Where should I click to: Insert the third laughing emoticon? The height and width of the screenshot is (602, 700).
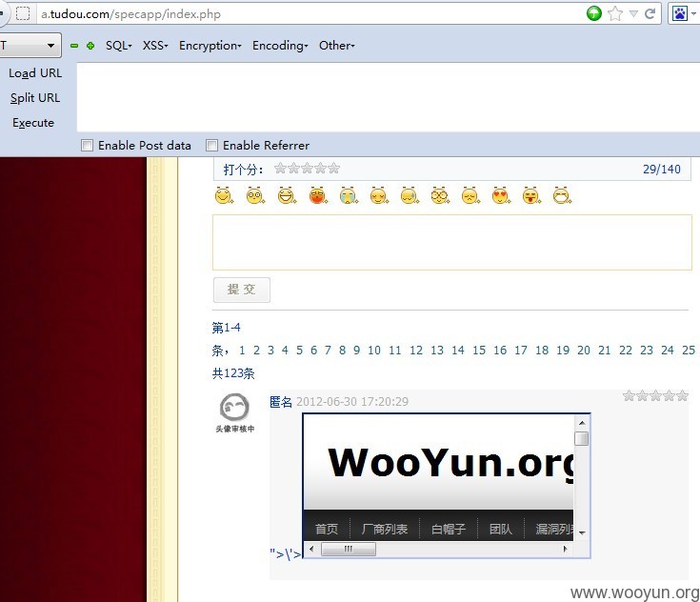click(287, 195)
